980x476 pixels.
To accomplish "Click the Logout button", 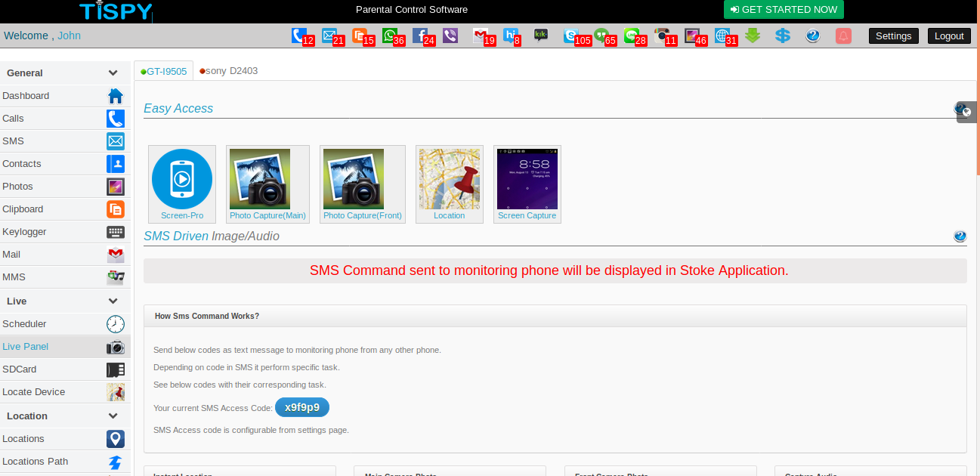I will tap(949, 36).
